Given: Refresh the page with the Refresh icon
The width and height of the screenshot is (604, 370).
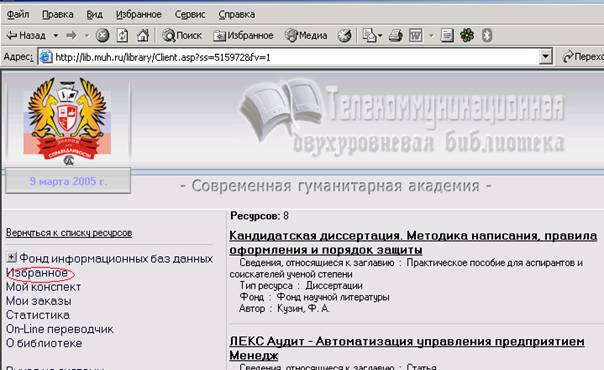Looking at the screenshot, I should (122, 36).
